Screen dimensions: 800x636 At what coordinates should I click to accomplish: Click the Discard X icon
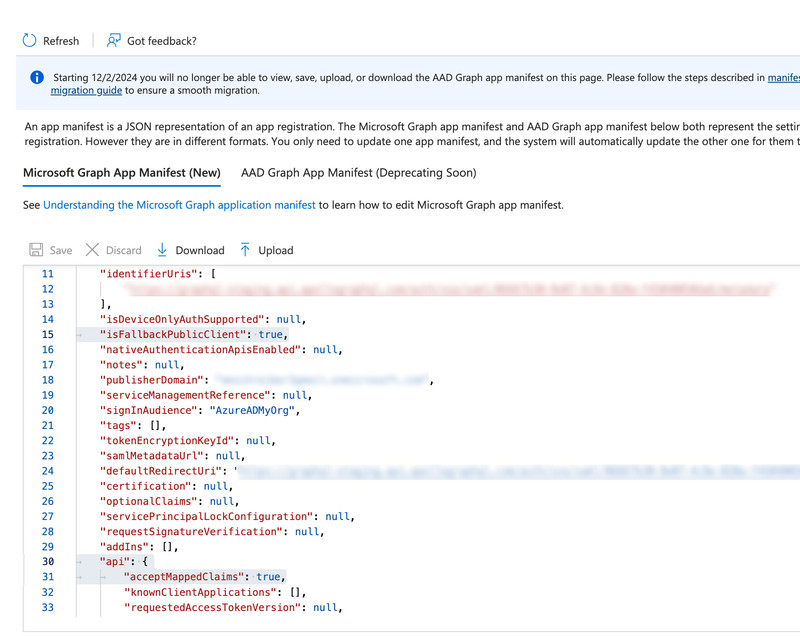tap(92, 249)
